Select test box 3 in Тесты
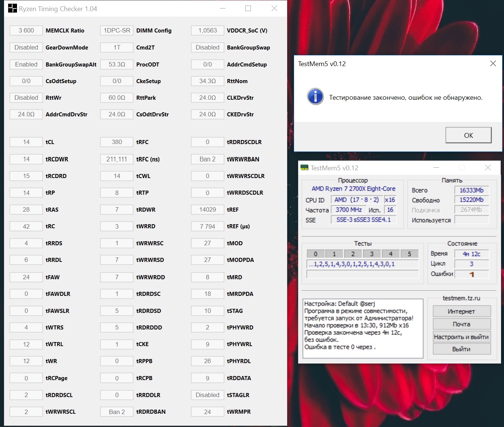Image resolution: width=504 pixels, height=427 pixels. point(372,254)
